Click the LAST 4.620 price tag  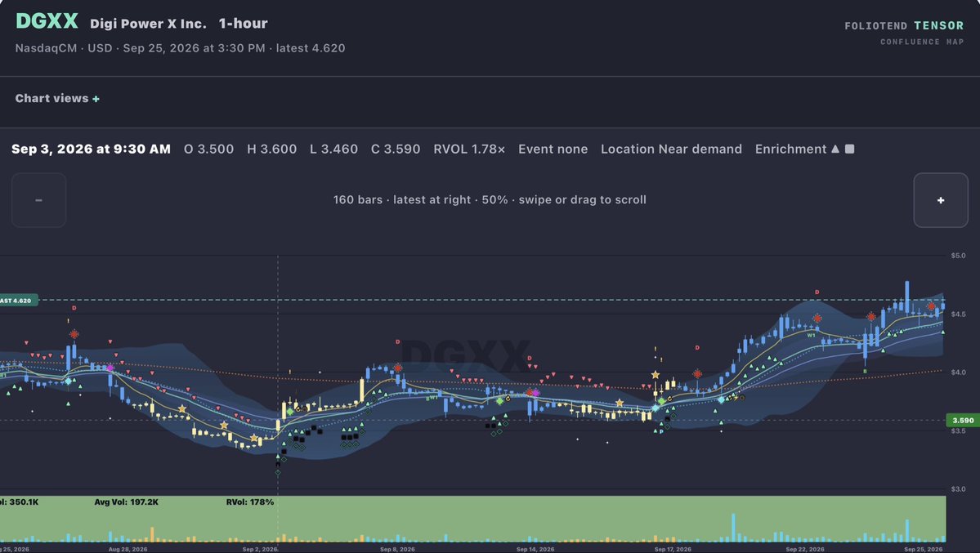19,301
